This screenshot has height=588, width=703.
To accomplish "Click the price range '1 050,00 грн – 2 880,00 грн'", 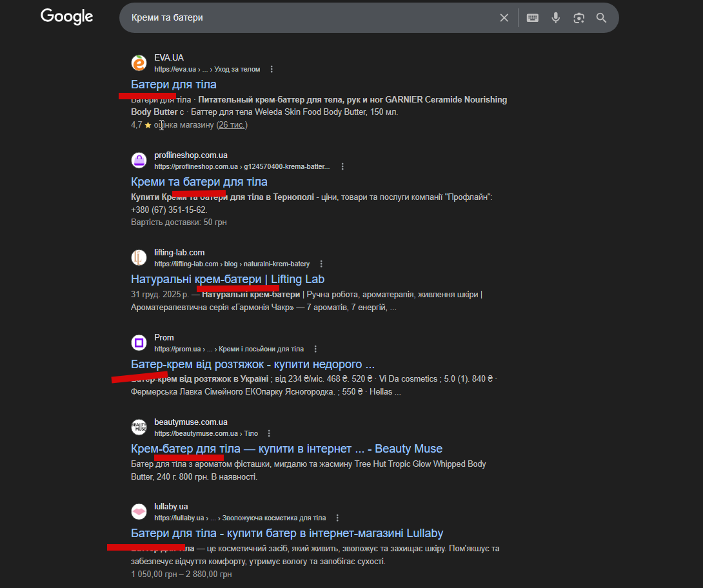I will point(181,574).
